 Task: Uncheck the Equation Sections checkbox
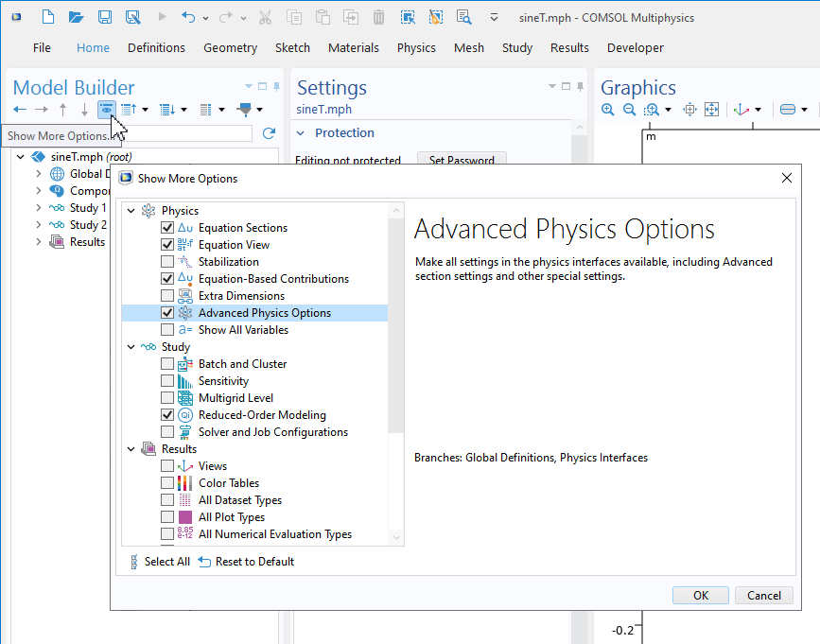[x=167, y=228]
